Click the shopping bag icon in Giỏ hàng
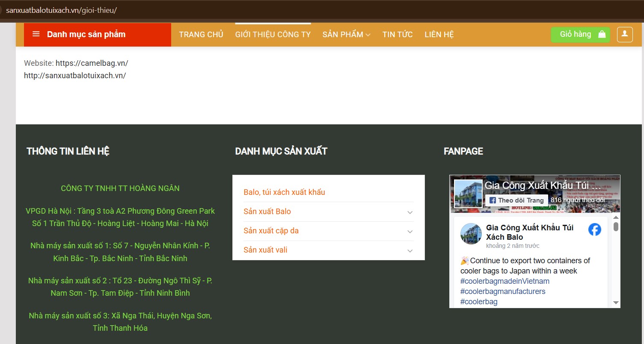The image size is (644, 344). click(x=602, y=34)
